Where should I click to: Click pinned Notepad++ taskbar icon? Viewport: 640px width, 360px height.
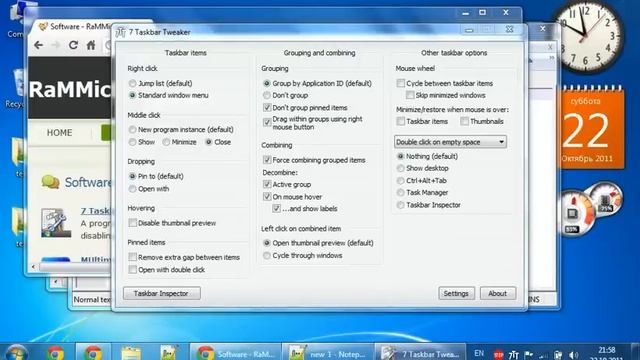click(168, 352)
